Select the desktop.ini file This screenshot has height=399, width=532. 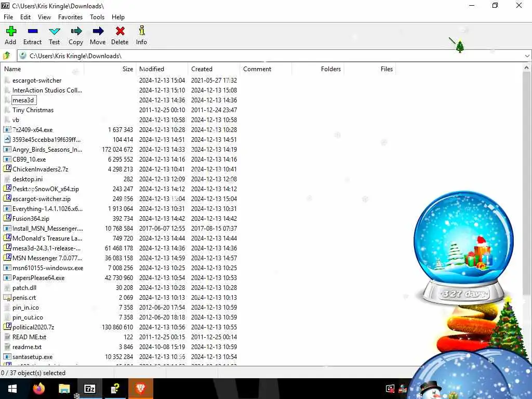click(28, 179)
